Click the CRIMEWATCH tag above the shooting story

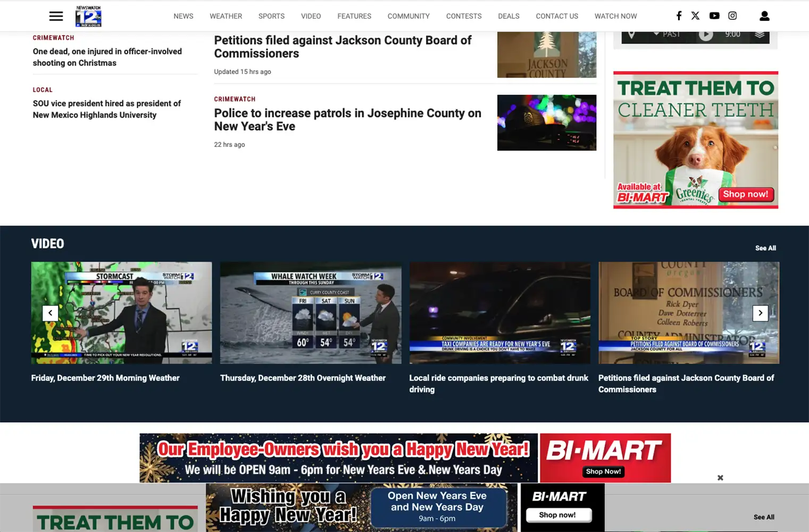point(53,38)
